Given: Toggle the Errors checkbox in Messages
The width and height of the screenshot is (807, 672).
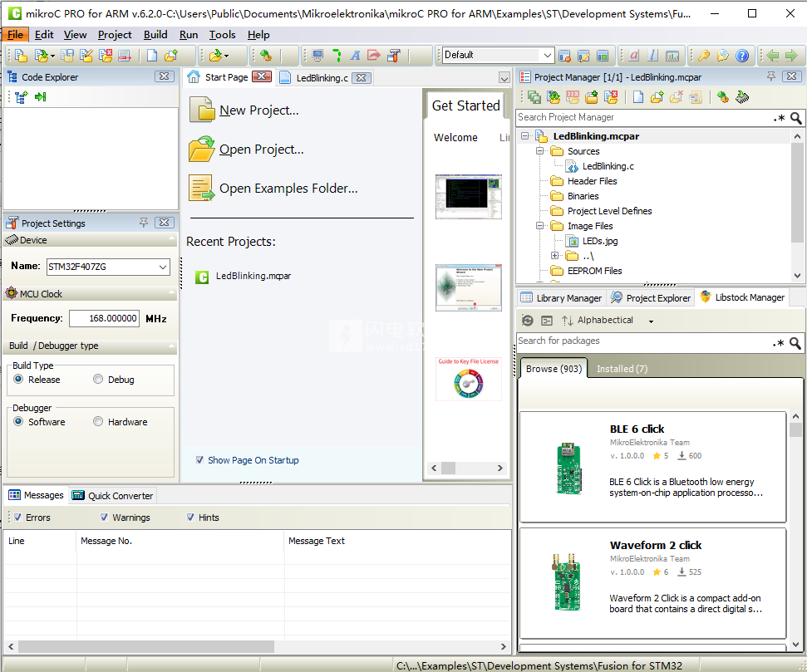Looking at the screenshot, I should click(17, 517).
